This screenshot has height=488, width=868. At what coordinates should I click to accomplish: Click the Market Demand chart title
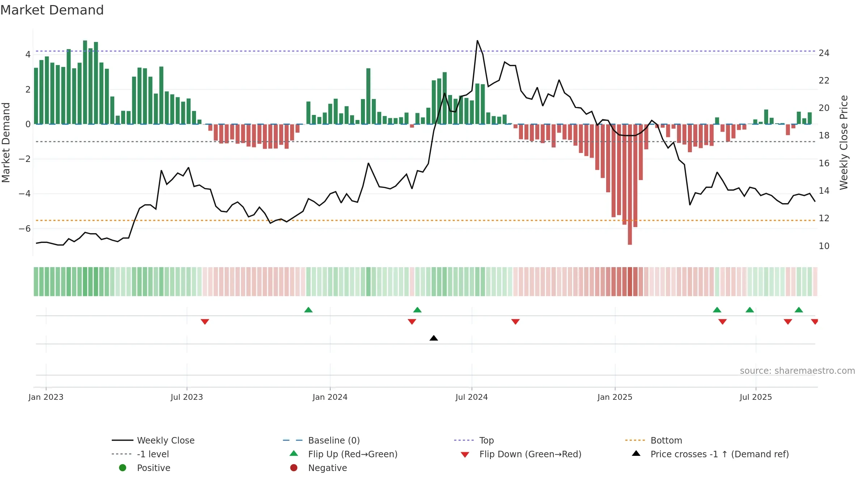tap(52, 10)
